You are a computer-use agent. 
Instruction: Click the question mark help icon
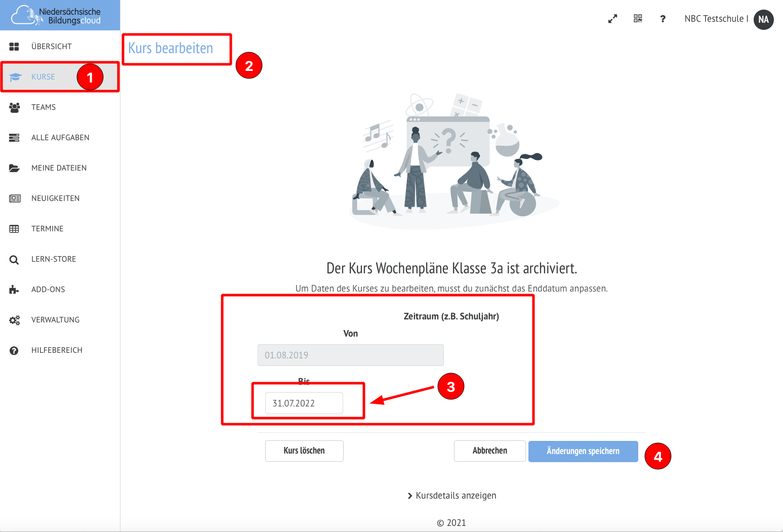[x=663, y=19]
